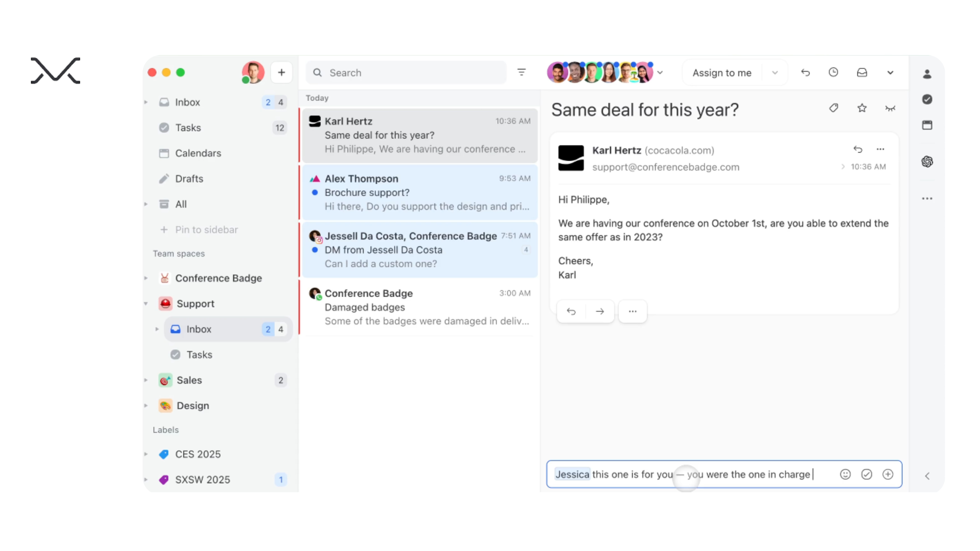Expand the SXSW 2025 label
980x551 pixels.
pyautogui.click(x=146, y=480)
